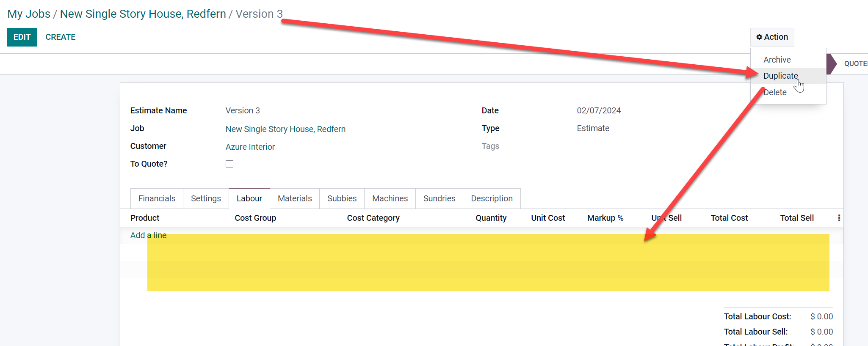Show the Sundries tab
This screenshot has width=868, height=346.
(439, 198)
